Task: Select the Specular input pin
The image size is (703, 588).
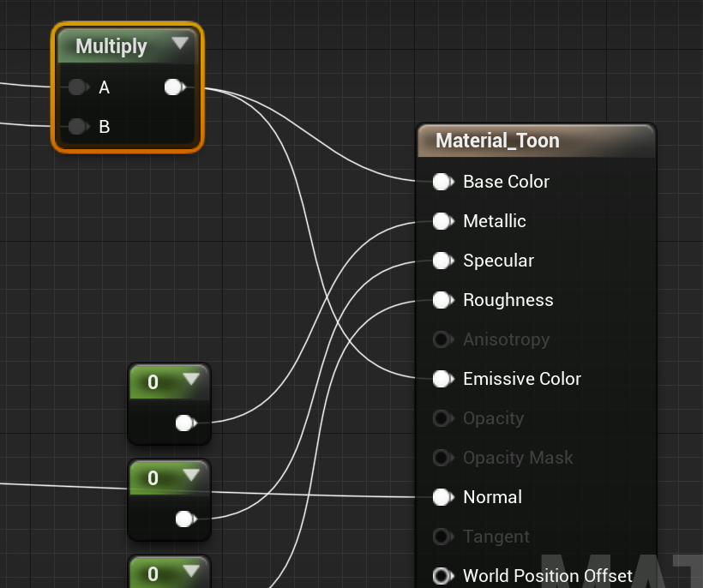Action: pos(443,261)
